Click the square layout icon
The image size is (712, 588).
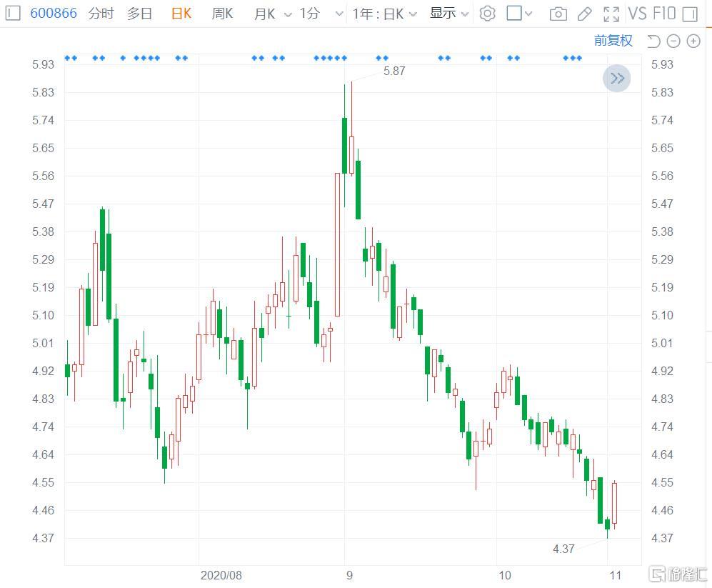(x=514, y=13)
